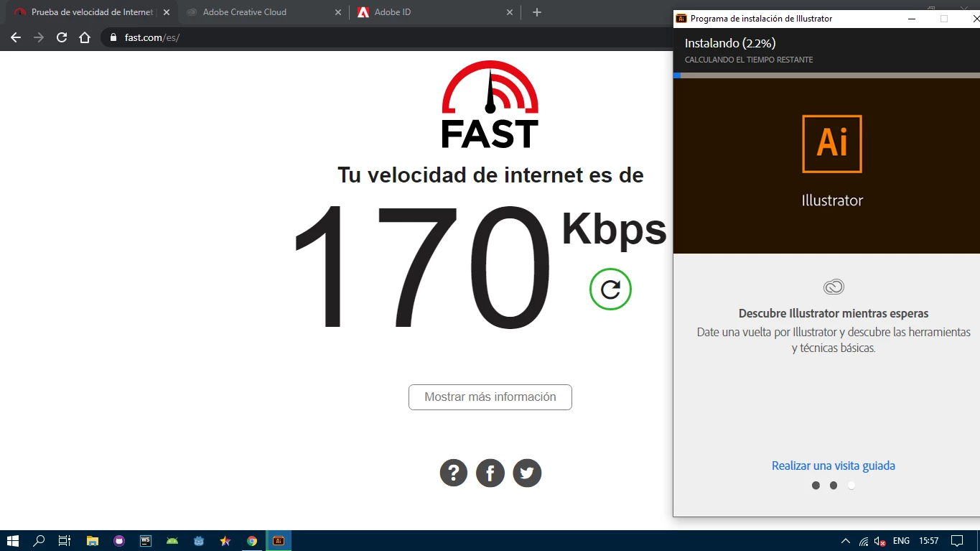The width and height of the screenshot is (980, 551).
Task: Click Mostrar más información button
Action: pos(490,397)
